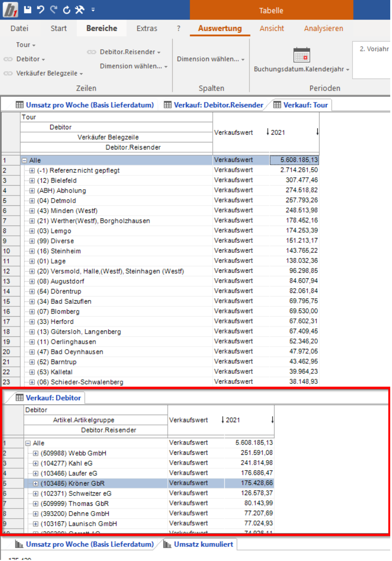Expand the (08) Augustdorf row

click(32, 282)
